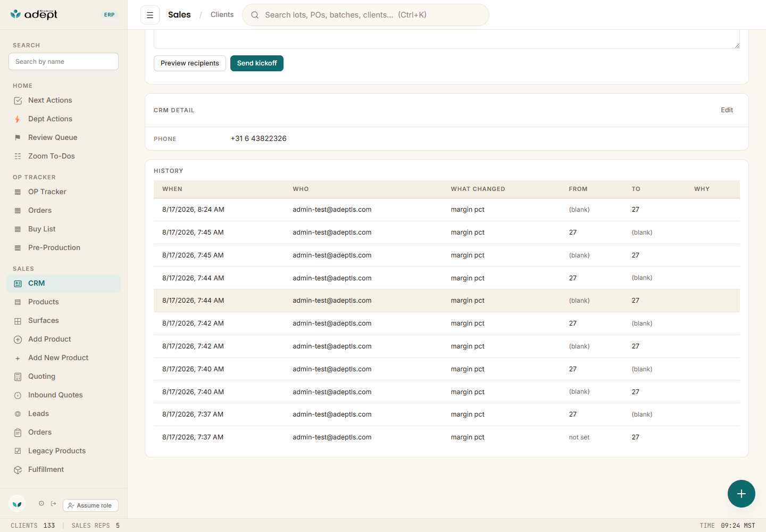Open Dept Actions page
The width and height of the screenshot is (766, 532).
(x=64, y=119)
